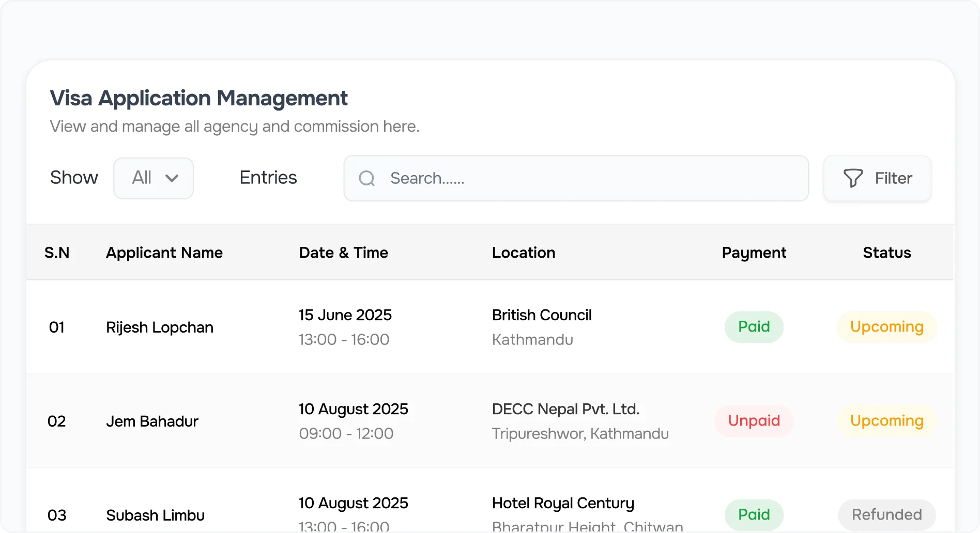The height and width of the screenshot is (533, 980).
Task: Expand the All entries selector
Action: pyautogui.click(x=153, y=178)
